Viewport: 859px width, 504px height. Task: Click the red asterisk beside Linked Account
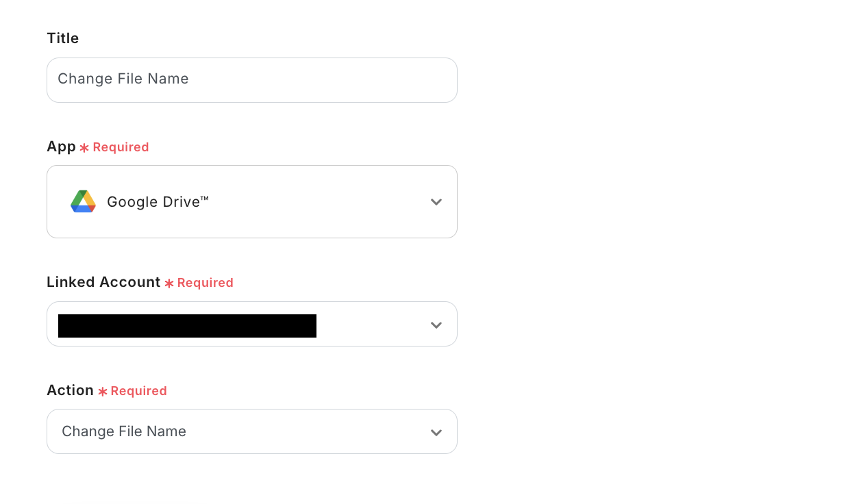(169, 283)
